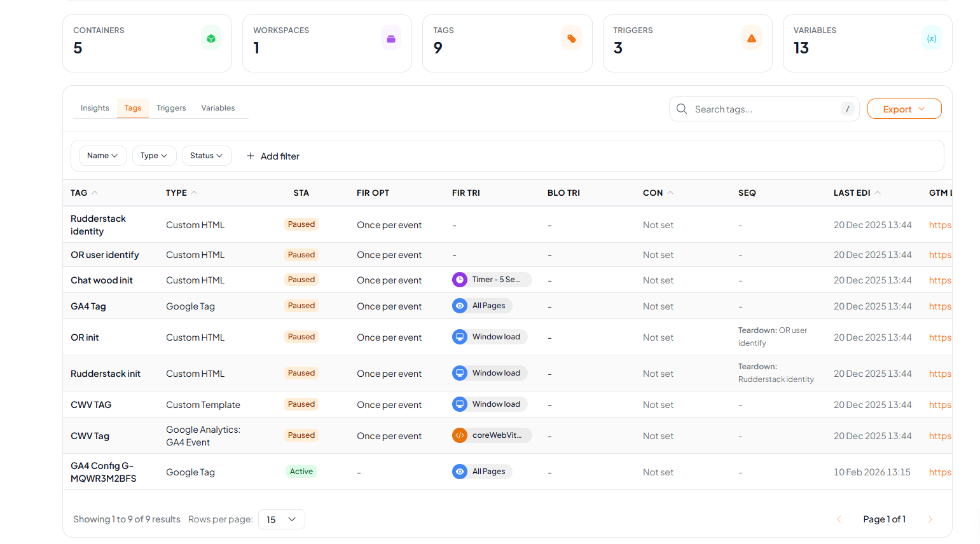Image resolution: width=980 pixels, height=544 pixels.
Task: Open the Status filter dropdown
Action: point(207,156)
